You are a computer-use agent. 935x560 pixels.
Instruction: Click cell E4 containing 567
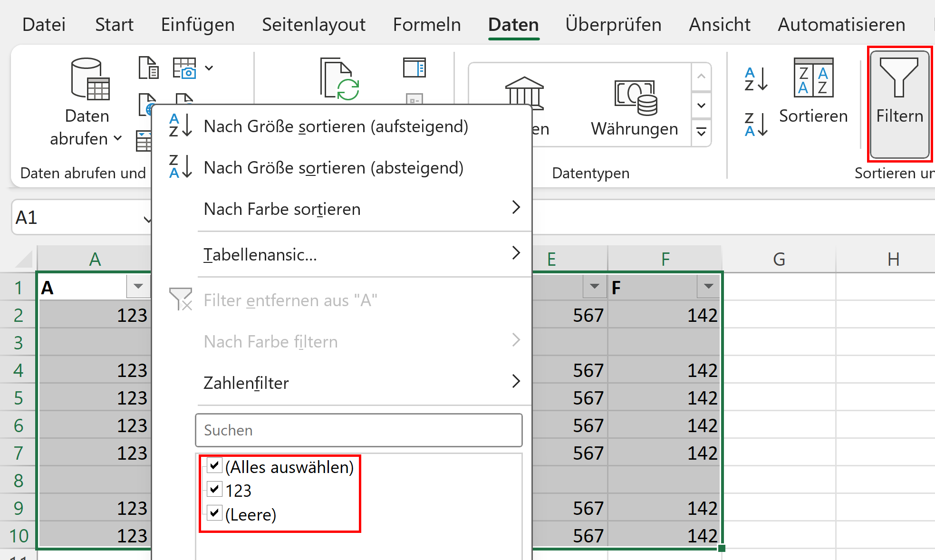tap(569, 370)
